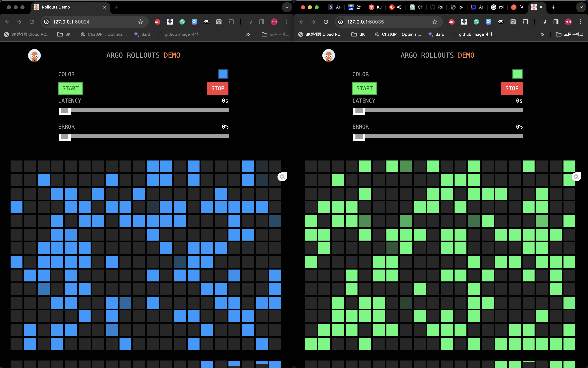Open SKT bookmark folder in right window
This screenshot has width=588, height=368.
359,35
